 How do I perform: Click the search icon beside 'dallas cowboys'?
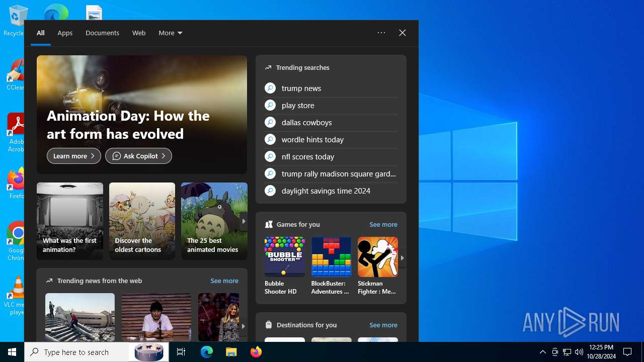tap(270, 122)
